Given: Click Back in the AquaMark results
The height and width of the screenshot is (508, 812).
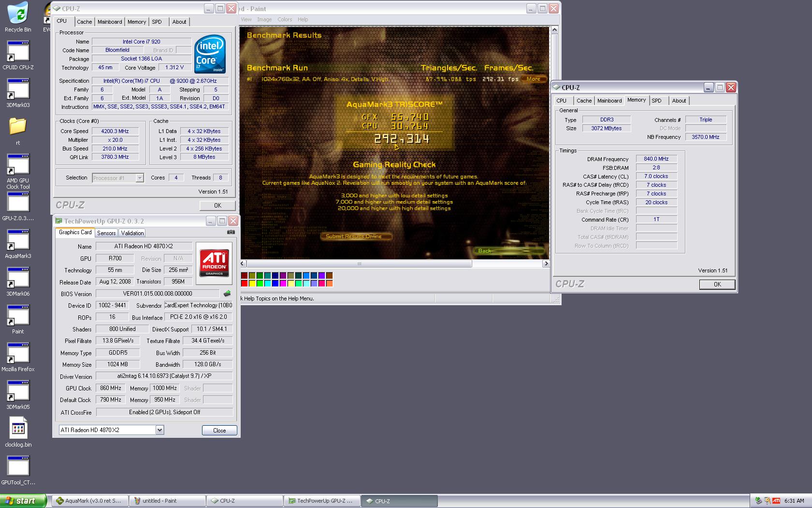Looking at the screenshot, I should tap(510, 251).
